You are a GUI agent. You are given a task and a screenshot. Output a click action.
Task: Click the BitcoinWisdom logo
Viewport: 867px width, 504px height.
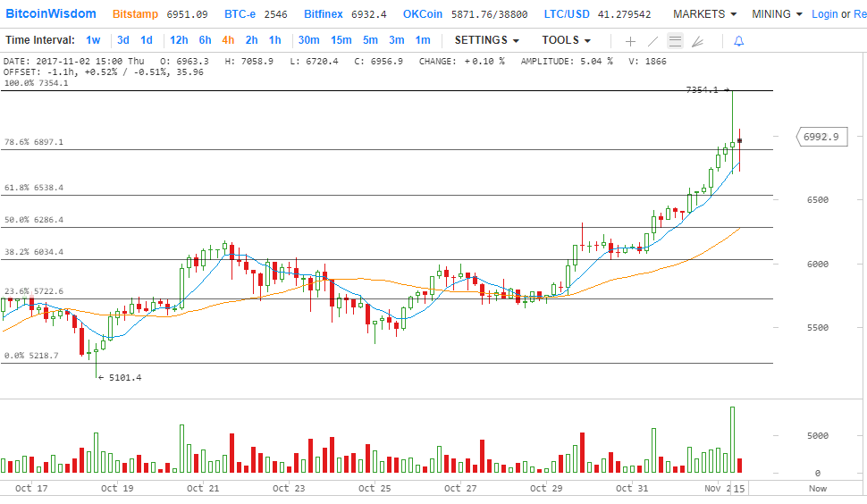[52, 14]
